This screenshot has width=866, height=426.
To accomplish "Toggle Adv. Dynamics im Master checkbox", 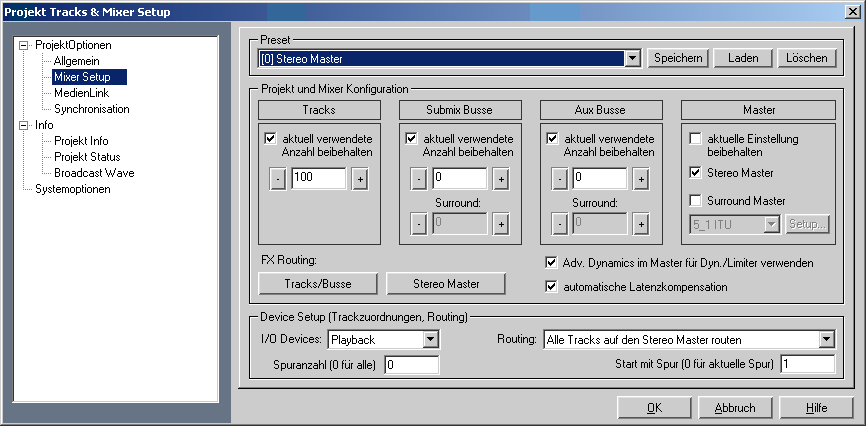I will click(551, 263).
